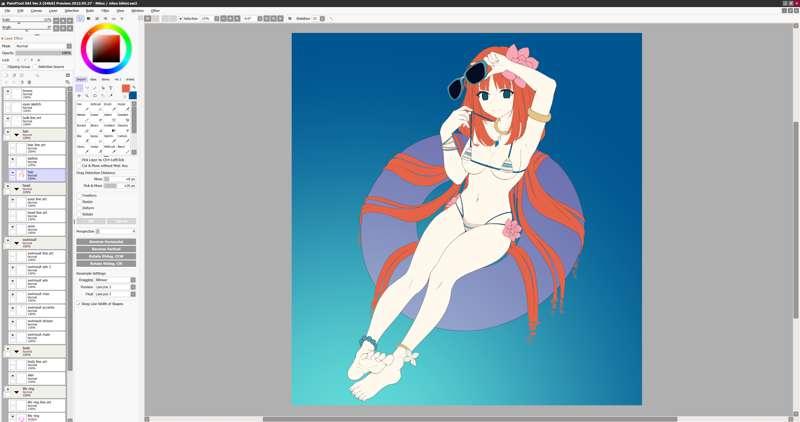Open the Window menu
The image size is (800, 422).
(137, 10)
